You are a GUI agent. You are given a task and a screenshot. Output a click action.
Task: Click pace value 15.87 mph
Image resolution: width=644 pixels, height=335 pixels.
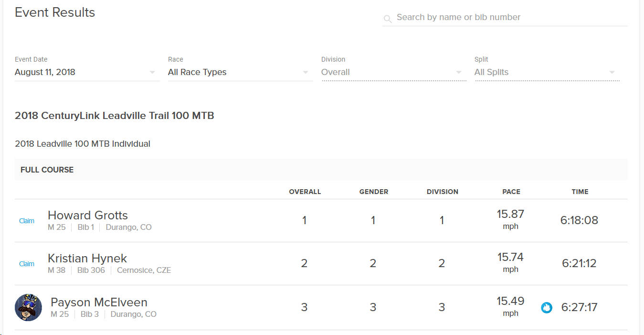tap(510, 219)
